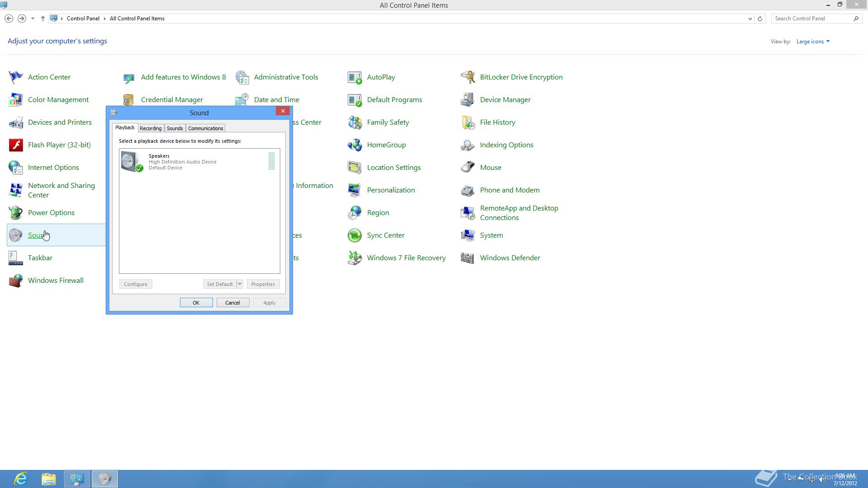Viewport: 868px width, 488px height.
Task: Click Cancel in the Sound dialog
Action: pos(233,303)
